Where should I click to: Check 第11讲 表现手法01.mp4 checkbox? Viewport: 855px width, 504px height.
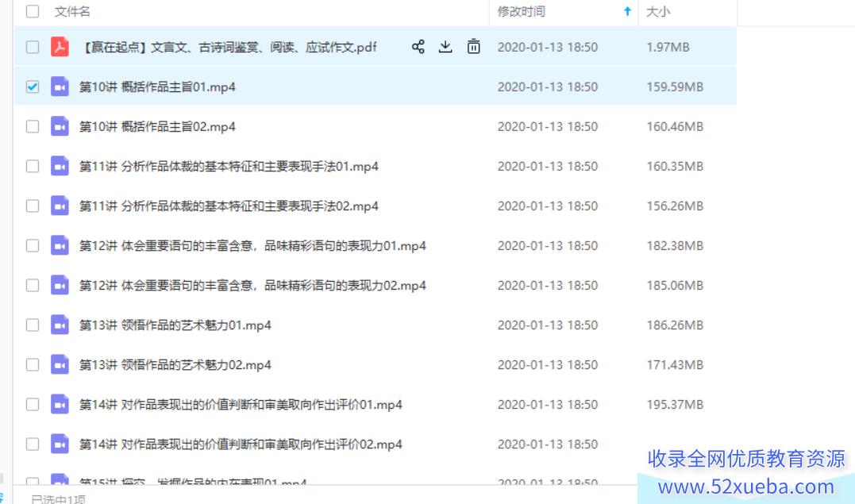pos(33,167)
